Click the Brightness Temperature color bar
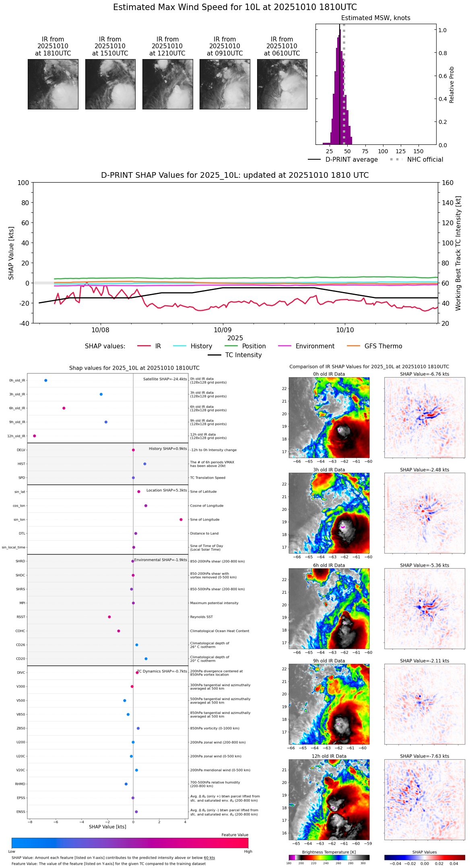This screenshot has width=470, height=868. pyautogui.click(x=329, y=857)
